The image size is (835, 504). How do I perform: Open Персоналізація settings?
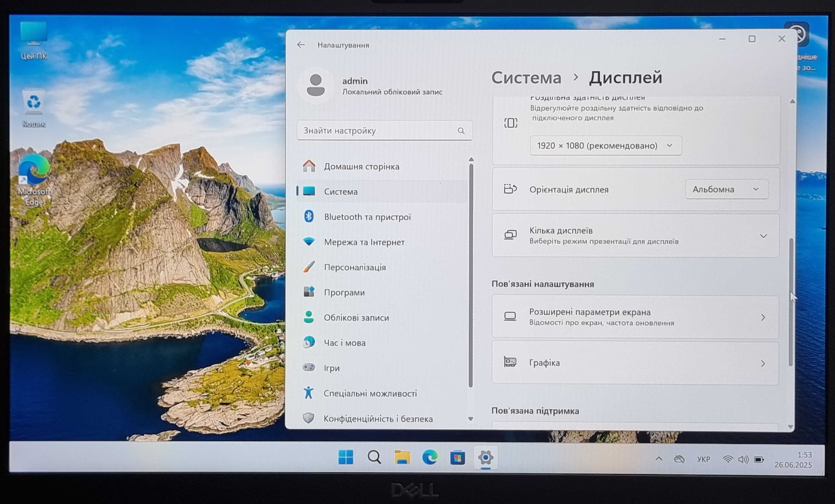tap(382, 267)
